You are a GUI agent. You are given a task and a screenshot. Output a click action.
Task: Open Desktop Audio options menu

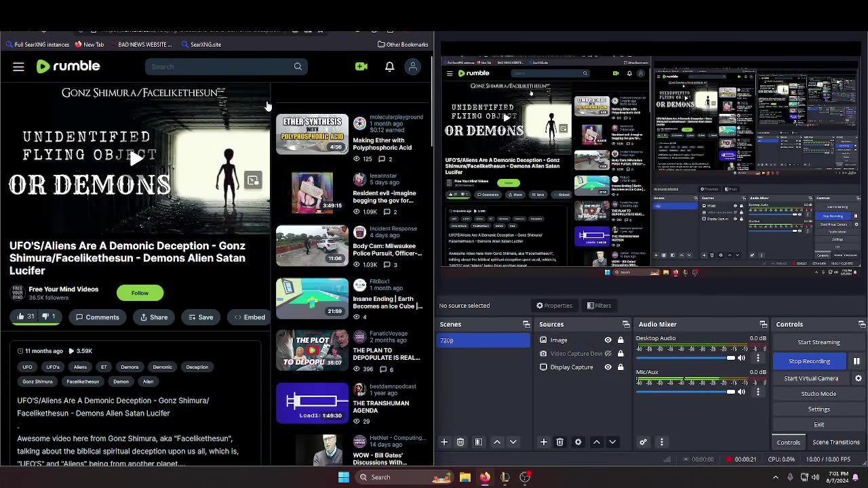(758, 358)
